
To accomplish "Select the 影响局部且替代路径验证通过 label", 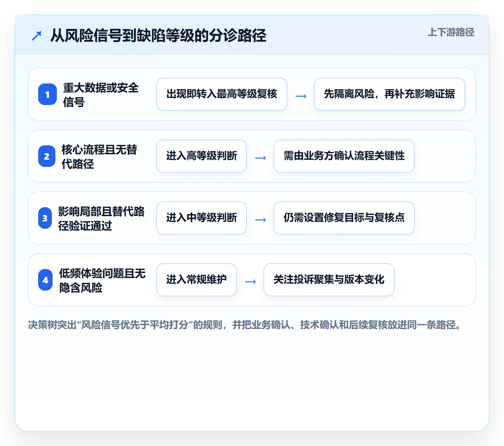I will point(101,218).
